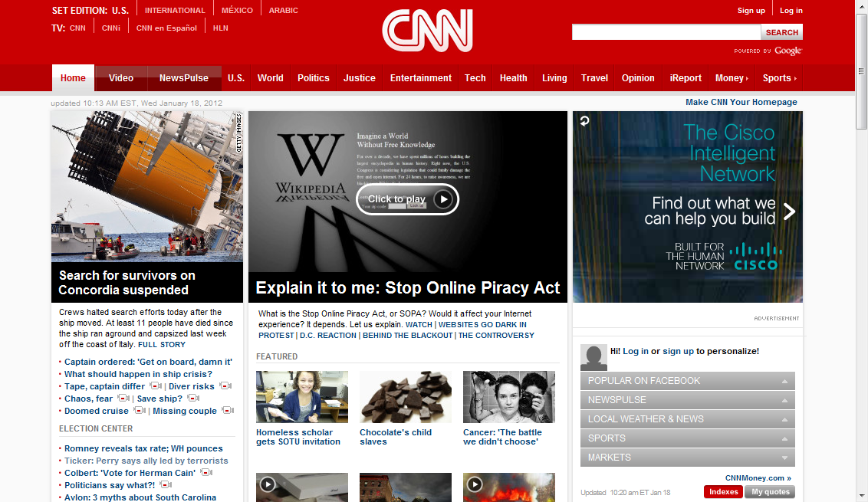This screenshot has height=502, width=868.
Task: Click the Cisco logo in the advertisement
Action: point(756,257)
